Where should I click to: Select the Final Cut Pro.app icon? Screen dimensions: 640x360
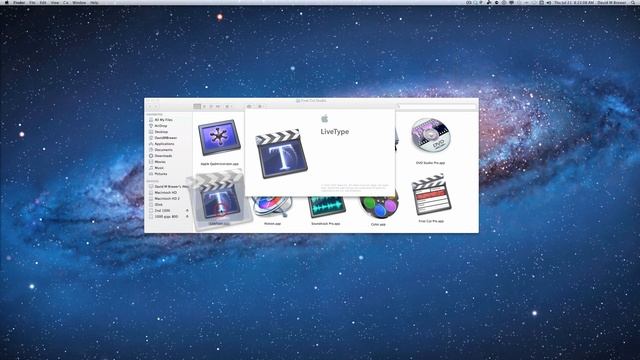(x=431, y=196)
